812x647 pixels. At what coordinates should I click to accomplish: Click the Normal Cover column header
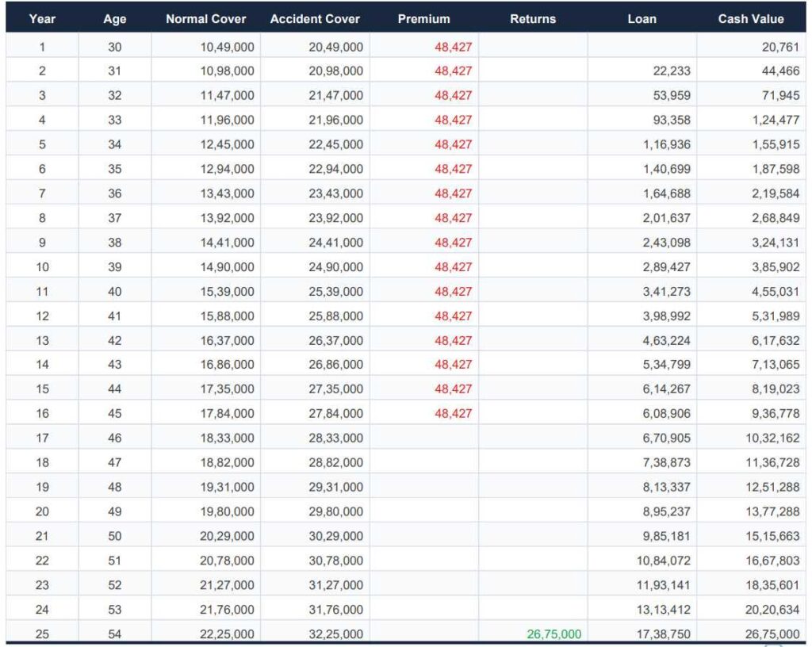point(205,19)
